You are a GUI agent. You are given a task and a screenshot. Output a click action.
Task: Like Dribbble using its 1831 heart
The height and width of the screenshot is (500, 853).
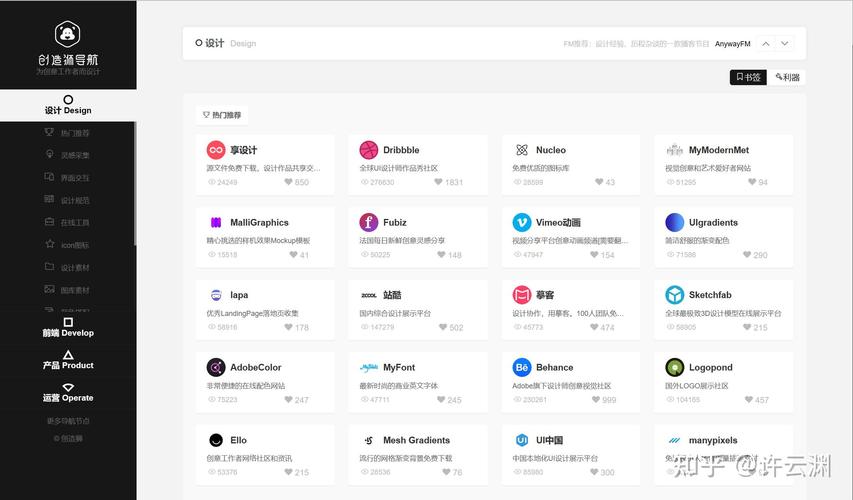pyautogui.click(x=438, y=182)
